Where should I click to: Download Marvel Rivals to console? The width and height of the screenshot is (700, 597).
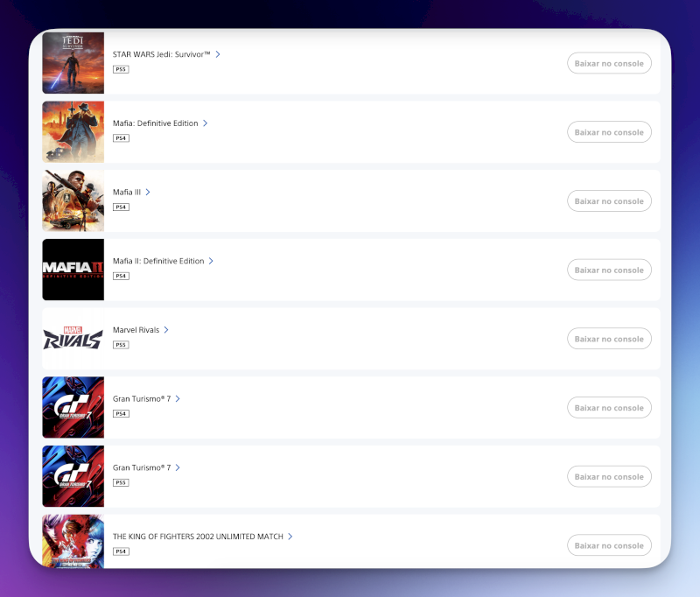(x=609, y=339)
